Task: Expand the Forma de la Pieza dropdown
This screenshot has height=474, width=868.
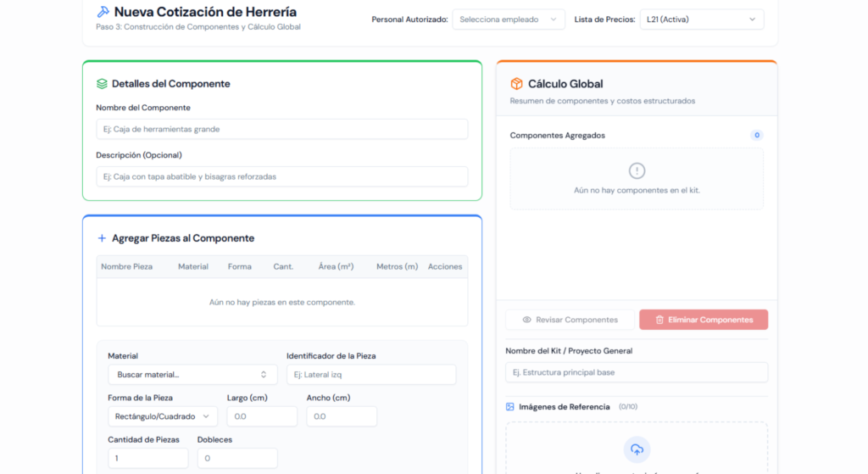Action: (x=162, y=416)
